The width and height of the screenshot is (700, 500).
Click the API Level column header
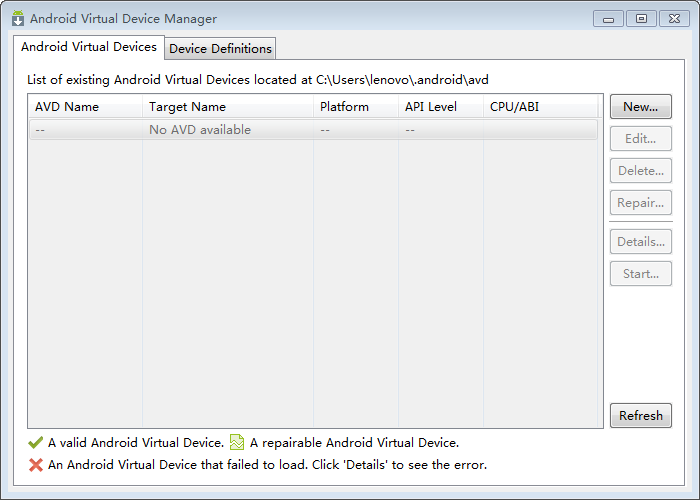(441, 107)
